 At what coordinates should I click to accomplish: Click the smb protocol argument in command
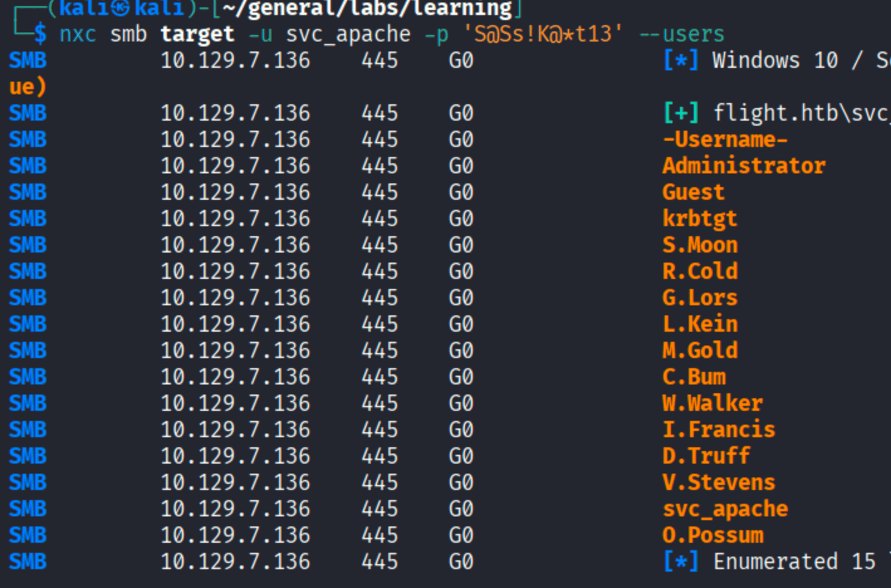(128, 34)
